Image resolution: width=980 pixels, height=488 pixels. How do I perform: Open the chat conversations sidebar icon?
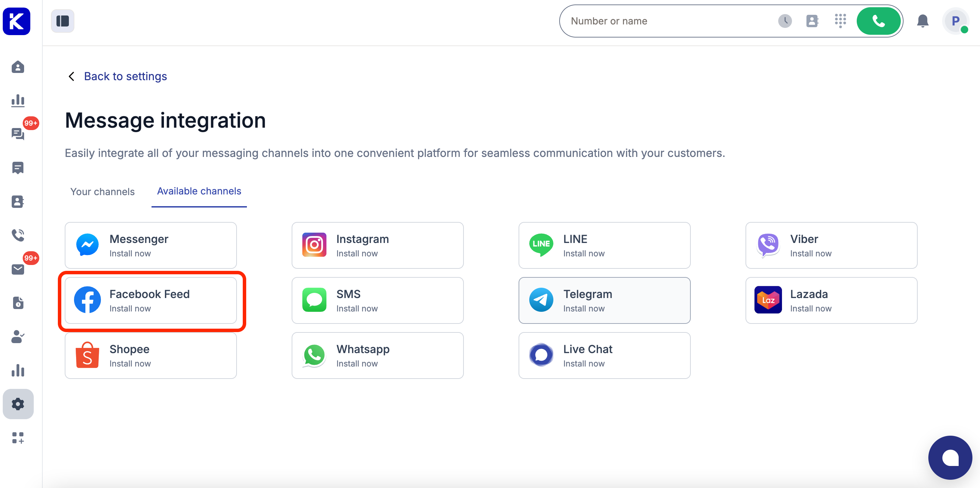[x=18, y=134]
